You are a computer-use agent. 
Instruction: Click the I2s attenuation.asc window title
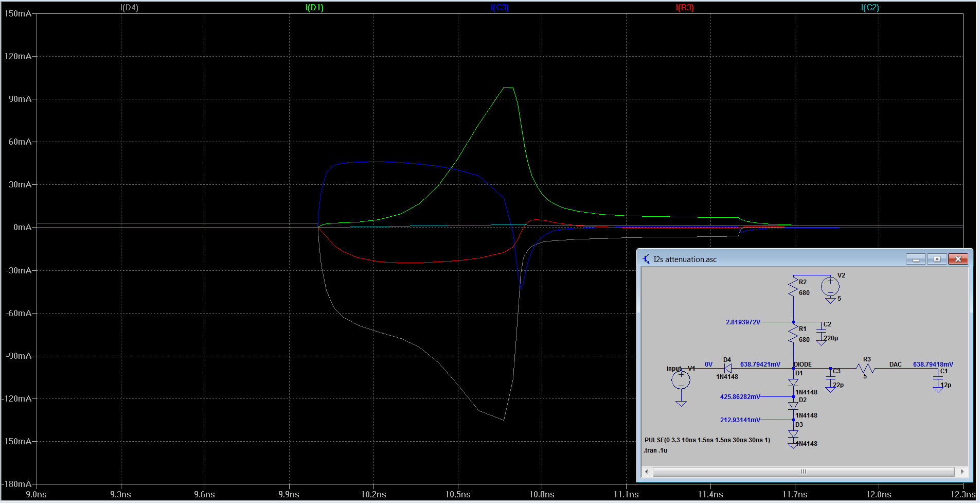pyautogui.click(x=685, y=259)
